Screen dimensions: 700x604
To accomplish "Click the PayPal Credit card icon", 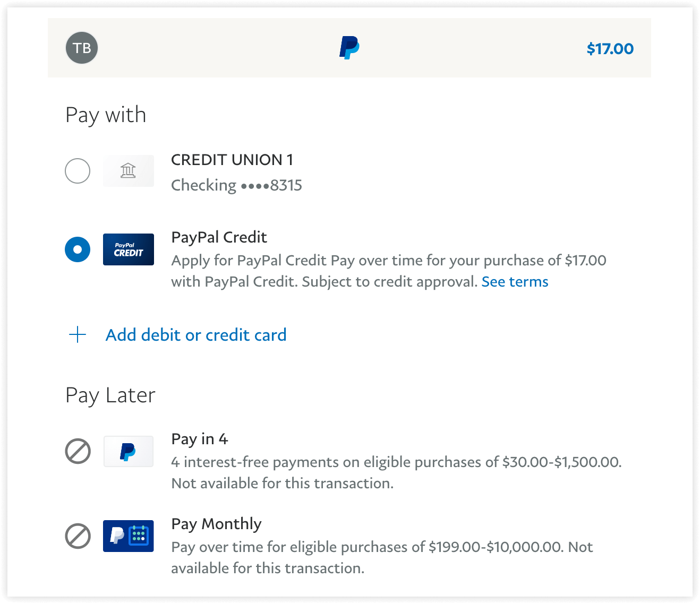I will tap(129, 249).
